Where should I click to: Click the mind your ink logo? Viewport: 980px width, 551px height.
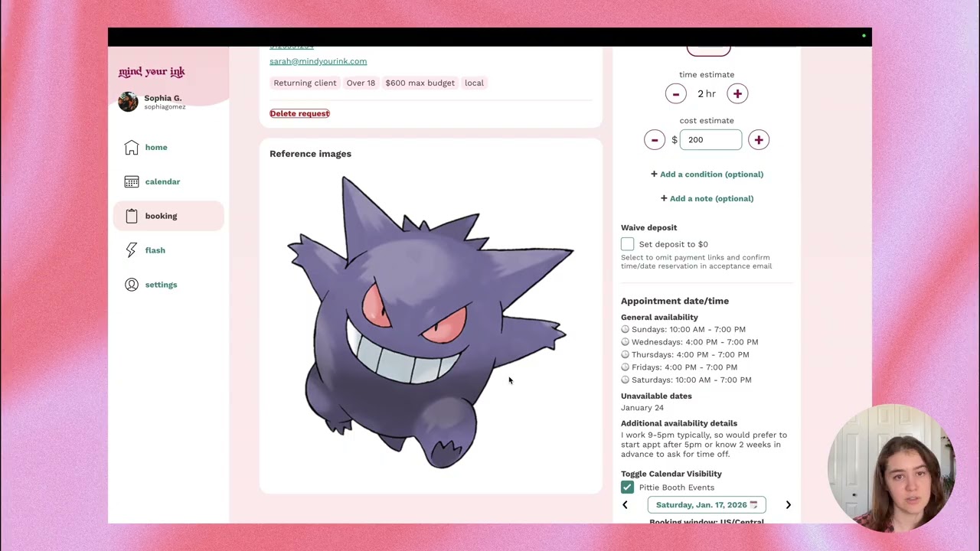[152, 72]
